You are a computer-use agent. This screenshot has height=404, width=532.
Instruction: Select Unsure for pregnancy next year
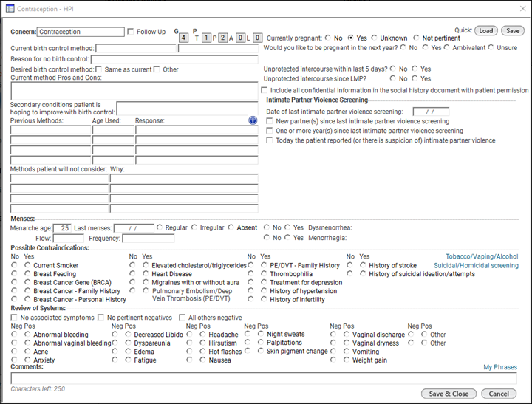point(491,47)
